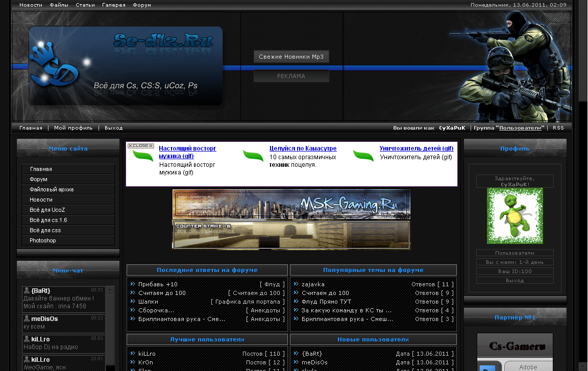This screenshot has height=371, width=588.
Task: Open the RSS feed link
Action: 558,128
